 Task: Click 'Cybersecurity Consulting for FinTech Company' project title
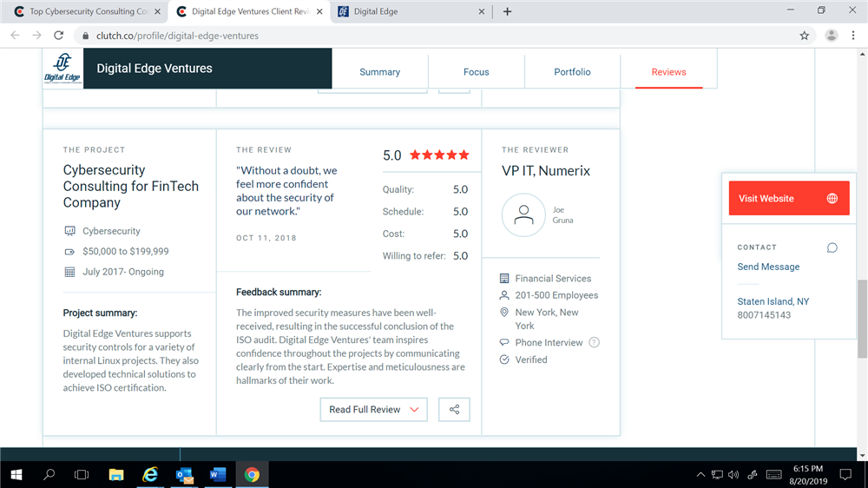pos(131,186)
